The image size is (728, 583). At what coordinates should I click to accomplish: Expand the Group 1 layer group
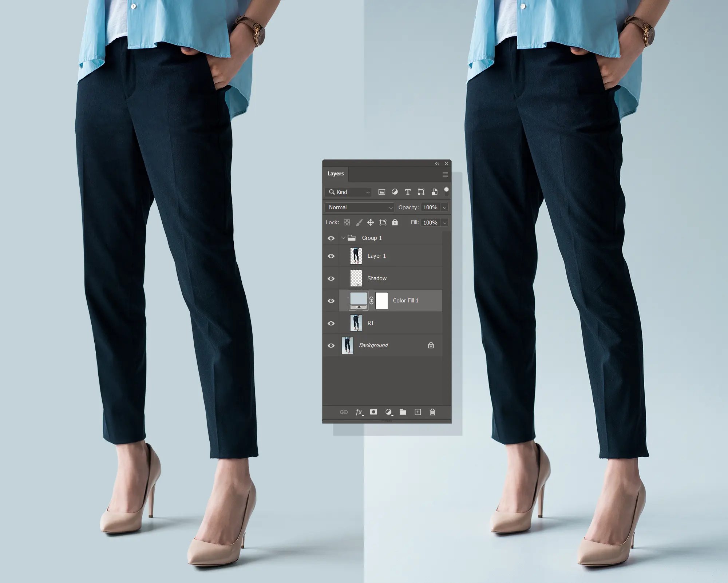[x=343, y=237]
